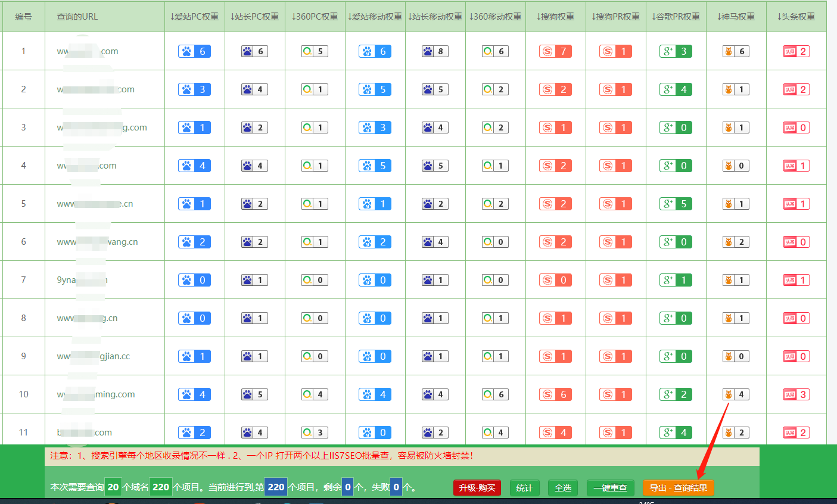Click the 站长移动权重 badge in row 1
The width and height of the screenshot is (837, 504).
(x=435, y=51)
